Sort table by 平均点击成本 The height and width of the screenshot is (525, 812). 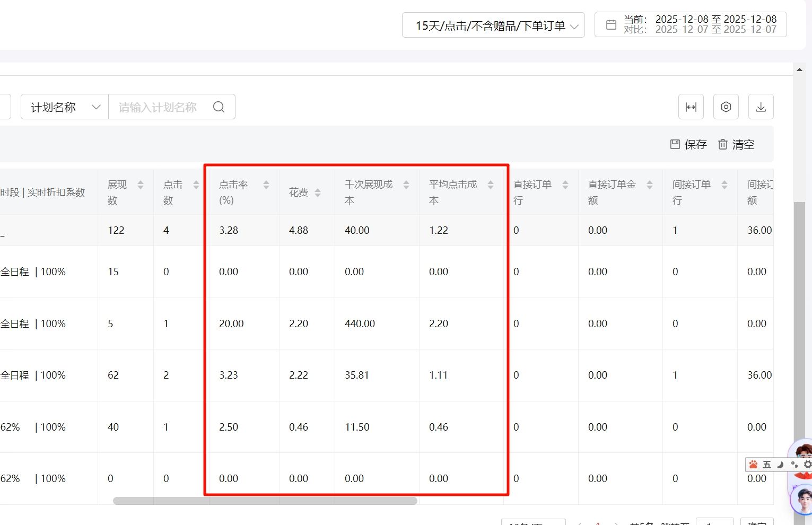pos(491,185)
